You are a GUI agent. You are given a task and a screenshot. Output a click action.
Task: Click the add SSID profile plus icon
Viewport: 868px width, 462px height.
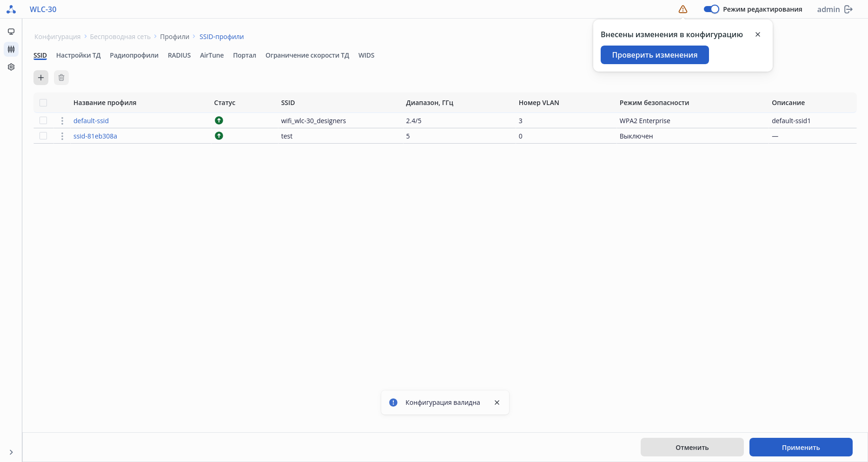[41, 78]
